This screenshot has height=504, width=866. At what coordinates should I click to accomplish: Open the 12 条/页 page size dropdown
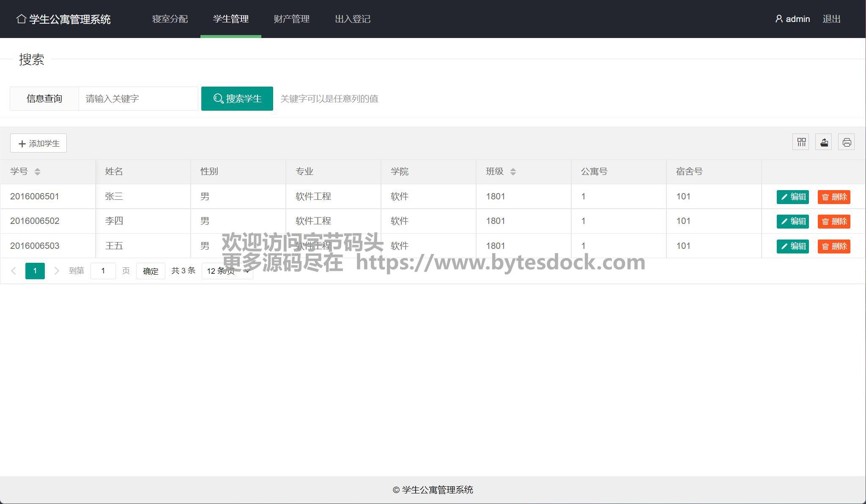[227, 271]
